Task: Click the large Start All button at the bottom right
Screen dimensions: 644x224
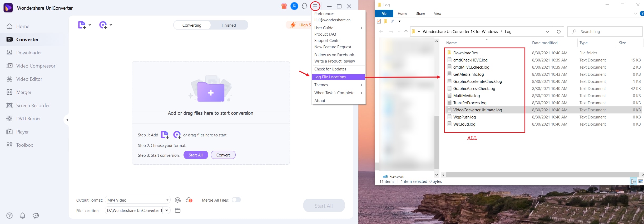Action: (324, 205)
